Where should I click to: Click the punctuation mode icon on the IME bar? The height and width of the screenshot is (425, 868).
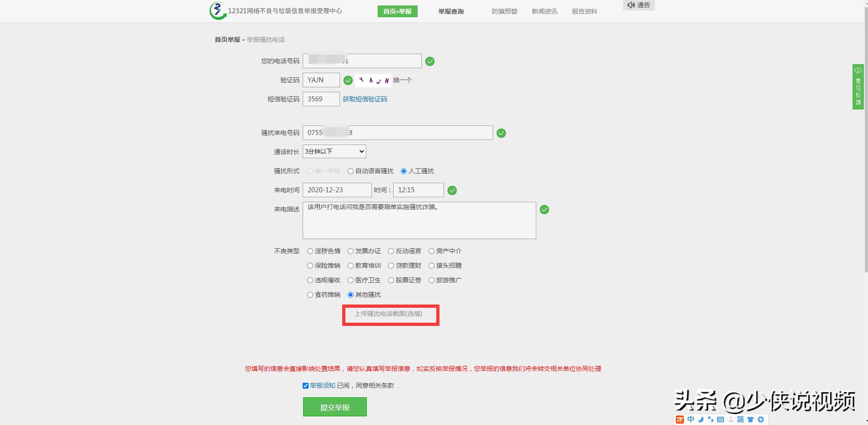click(x=711, y=420)
